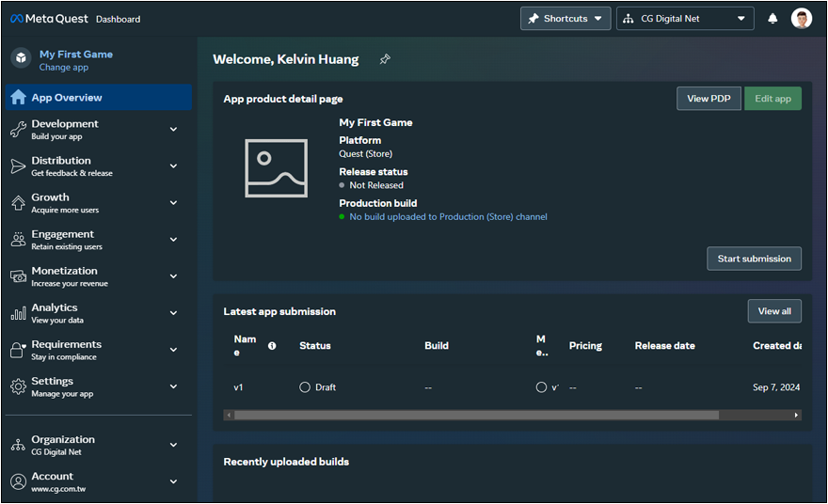Click View all submissions button
Viewport: 828px width, 504px height.
pos(774,311)
